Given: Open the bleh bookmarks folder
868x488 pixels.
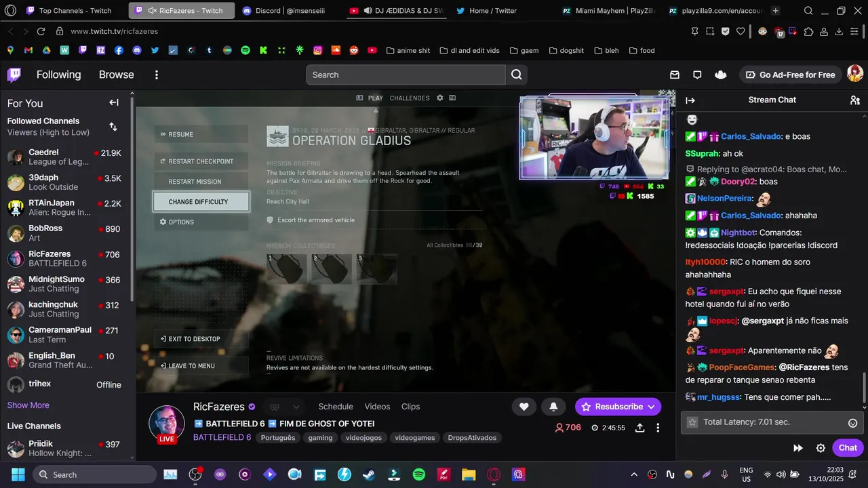Looking at the screenshot, I should point(606,50).
